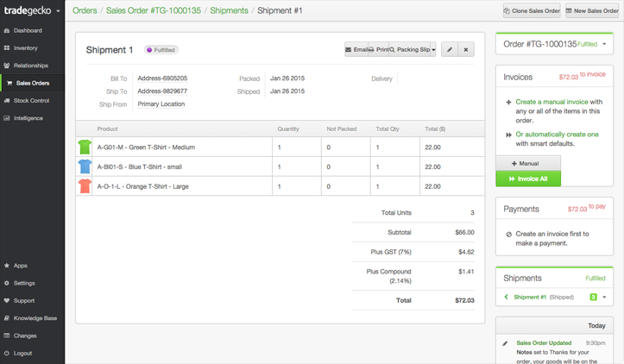Expand the Packing Slip dropdown arrow
The image size is (624, 364).
pyautogui.click(x=434, y=50)
